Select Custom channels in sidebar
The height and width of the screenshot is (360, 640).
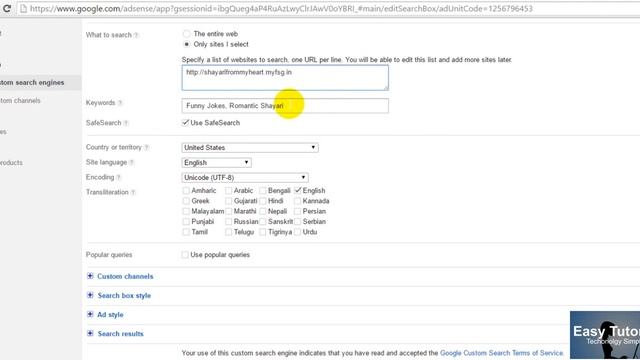pyautogui.click(x=20, y=101)
